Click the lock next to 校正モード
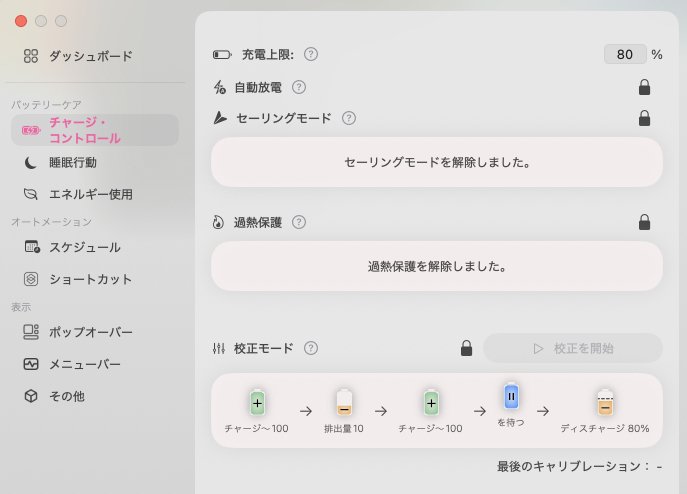Screen dimensions: 687x494 point(466,348)
